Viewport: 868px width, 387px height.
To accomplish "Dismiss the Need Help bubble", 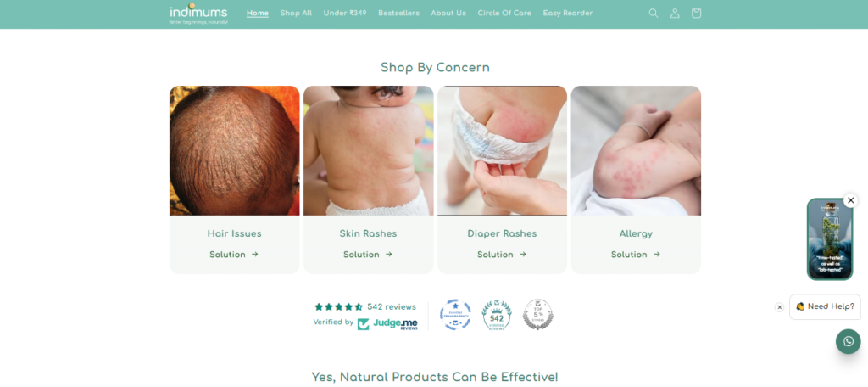I will point(780,307).
